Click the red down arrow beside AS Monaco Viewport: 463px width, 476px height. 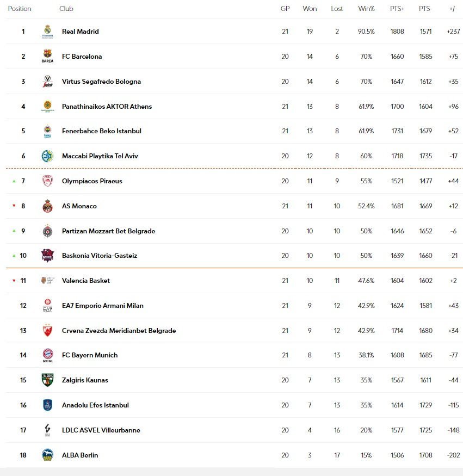[x=14, y=206]
